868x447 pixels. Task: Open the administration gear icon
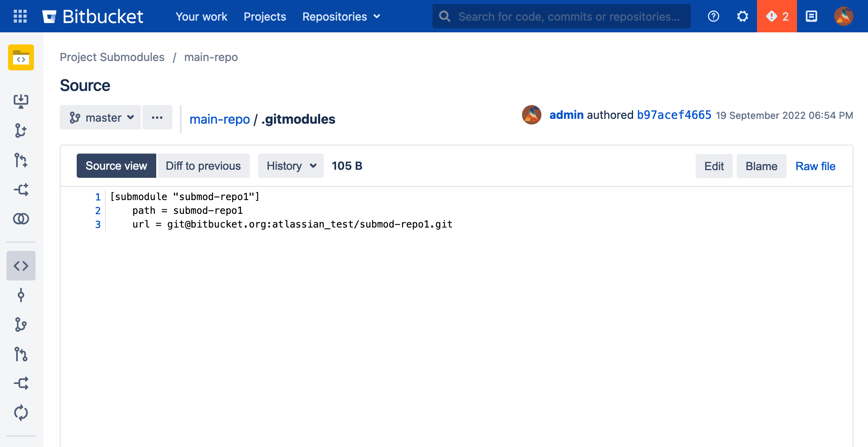tap(742, 16)
